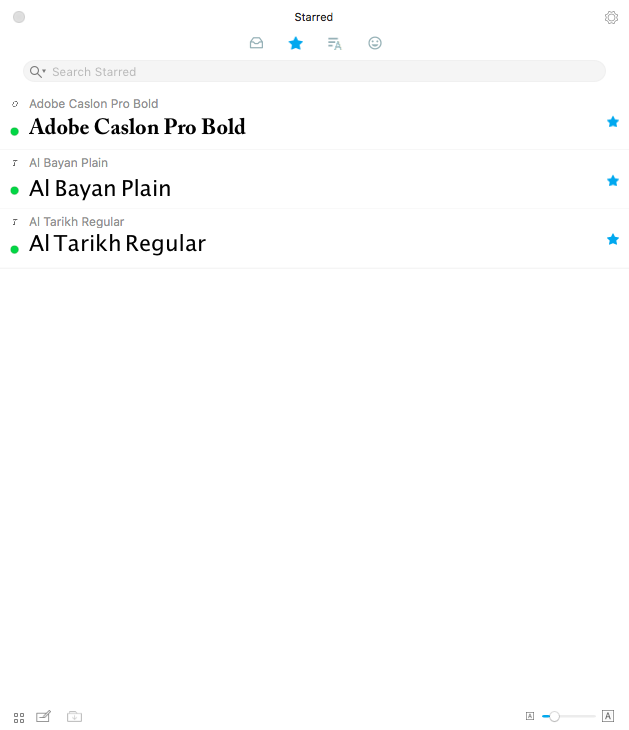The width and height of the screenshot is (629, 730).
Task: Open the font language filter tab
Action: (335, 44)
